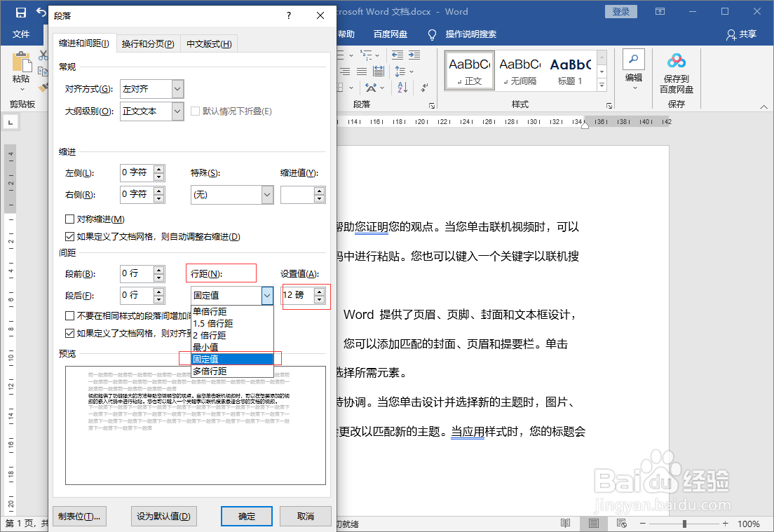Click the Save icon in Word title bar

pos(21,13)
